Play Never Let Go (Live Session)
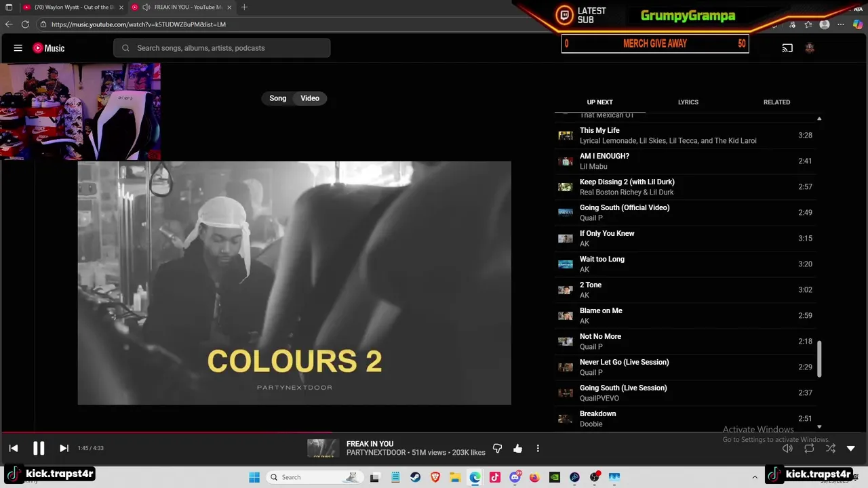Screen dimensions: 868x488 click(686, 367)
